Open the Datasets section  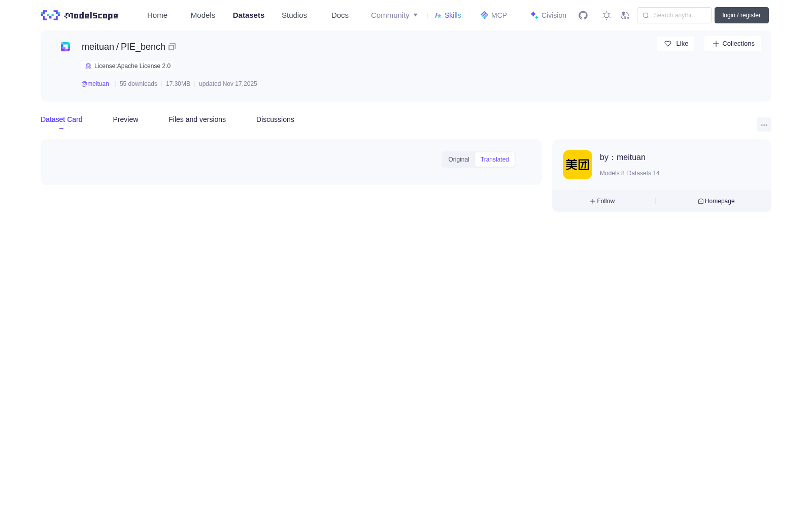click(x=249, y=15)
